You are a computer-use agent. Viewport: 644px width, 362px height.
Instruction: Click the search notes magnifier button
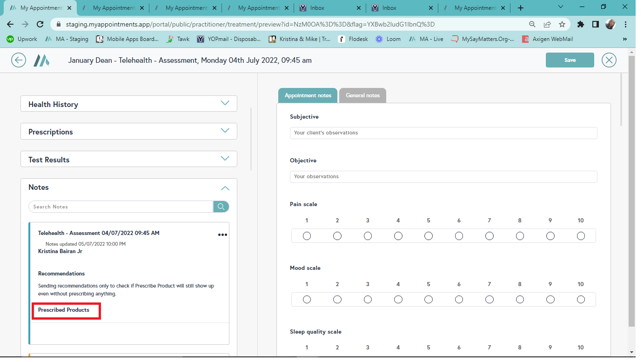[x=221, y=207]
